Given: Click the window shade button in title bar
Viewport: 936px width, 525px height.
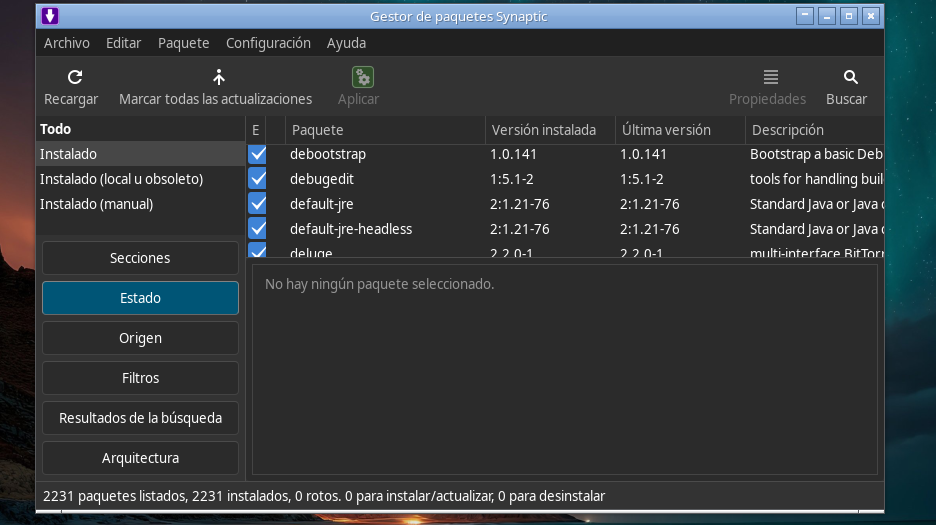Looking at the screenshot, I should (805, 16).
